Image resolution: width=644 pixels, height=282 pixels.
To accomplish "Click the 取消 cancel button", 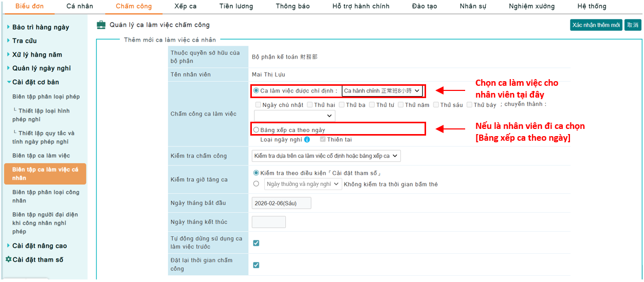I will (633, 25).
